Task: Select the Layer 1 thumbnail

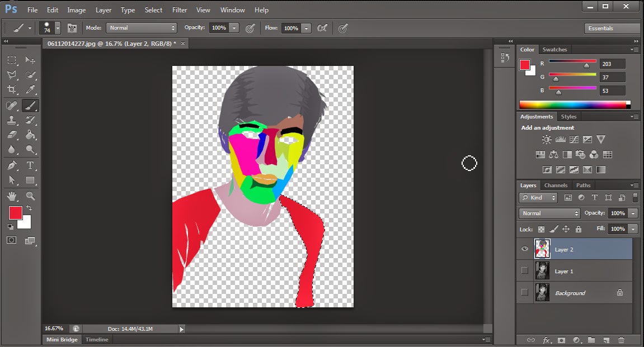Action: [x=542, y=270]
